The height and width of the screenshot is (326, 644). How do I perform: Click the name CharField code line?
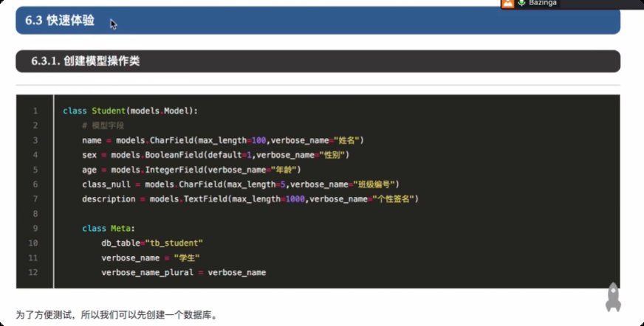pos(223,140)
